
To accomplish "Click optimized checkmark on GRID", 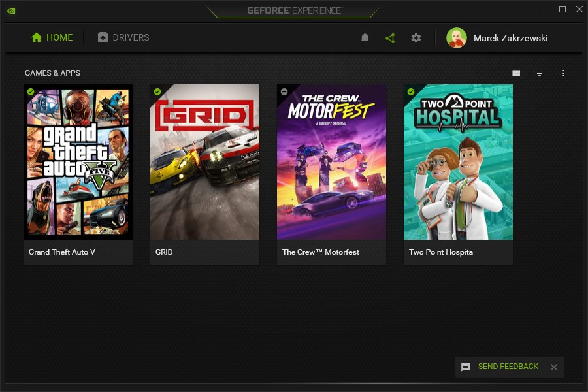I will pos(157,91).
